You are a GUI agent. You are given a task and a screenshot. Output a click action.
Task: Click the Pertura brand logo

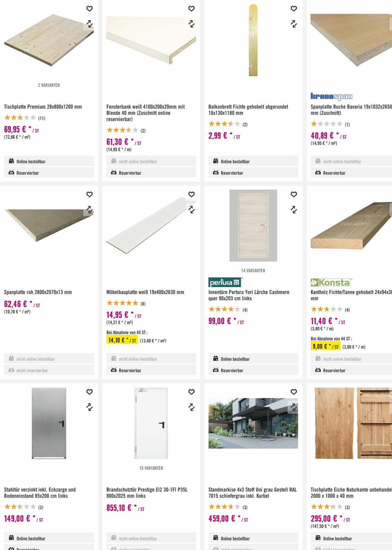click(x=225, y=282)
